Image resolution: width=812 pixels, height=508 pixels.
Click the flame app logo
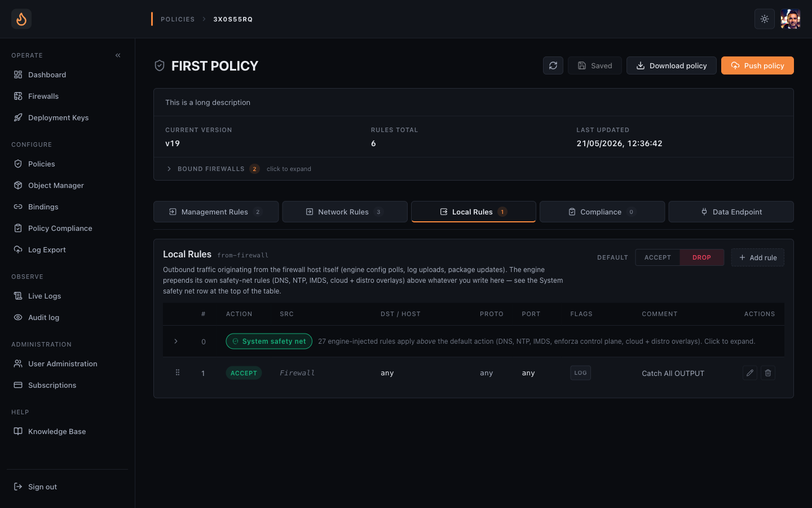(21, 19)
